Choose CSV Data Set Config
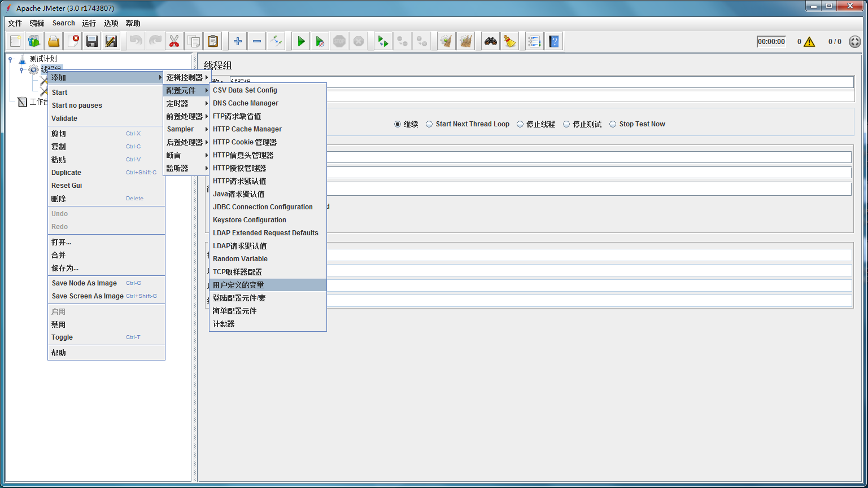 [x=268, y=90]
